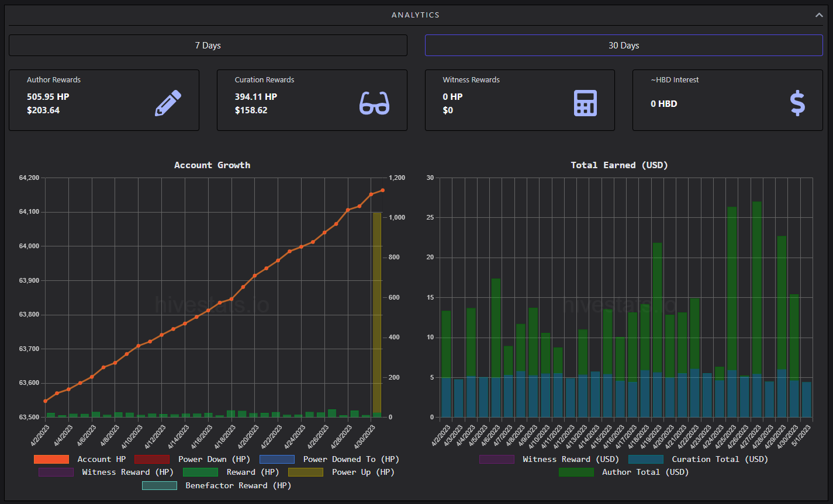Image resolution: width=833 pixels, height=504 pixels.
Task: Click the Curation Total (USD) legend label
Action: [720, 459]
